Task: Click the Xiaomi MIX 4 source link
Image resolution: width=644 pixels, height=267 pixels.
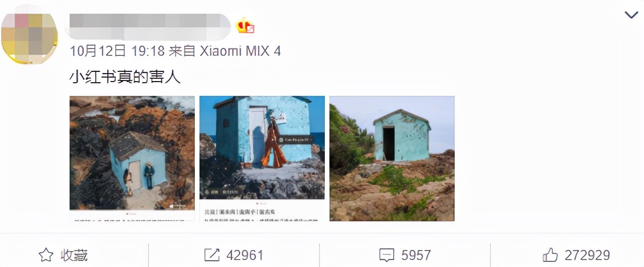Action: click(x=241, y=51)
